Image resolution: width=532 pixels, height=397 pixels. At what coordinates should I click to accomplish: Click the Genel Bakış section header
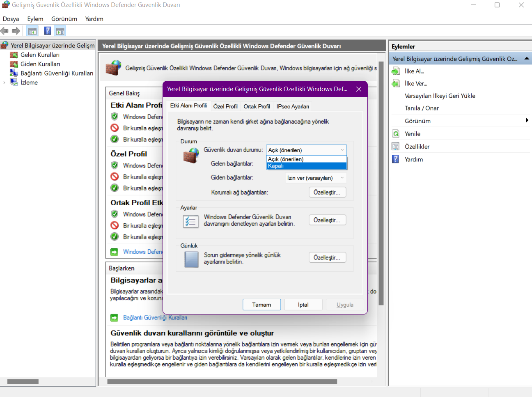(124, 93)
